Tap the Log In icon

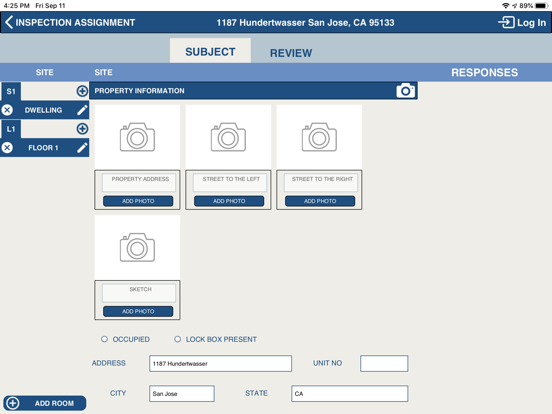click(506, 23)
